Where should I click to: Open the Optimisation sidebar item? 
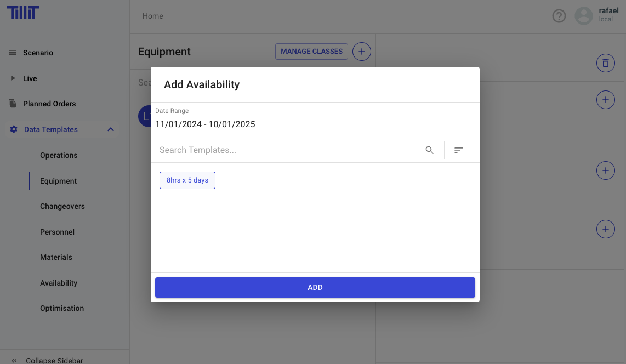tap(62, 308)
